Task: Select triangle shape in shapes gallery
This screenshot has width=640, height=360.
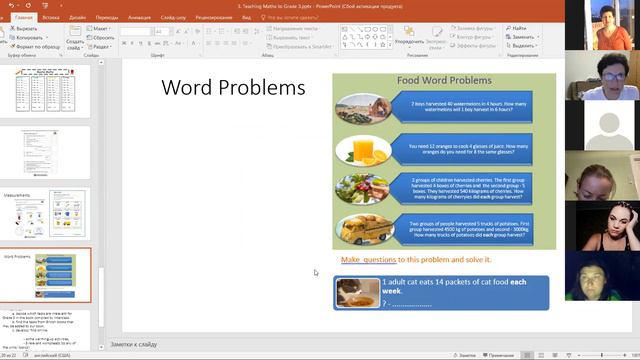Action: tap(345, 37)
